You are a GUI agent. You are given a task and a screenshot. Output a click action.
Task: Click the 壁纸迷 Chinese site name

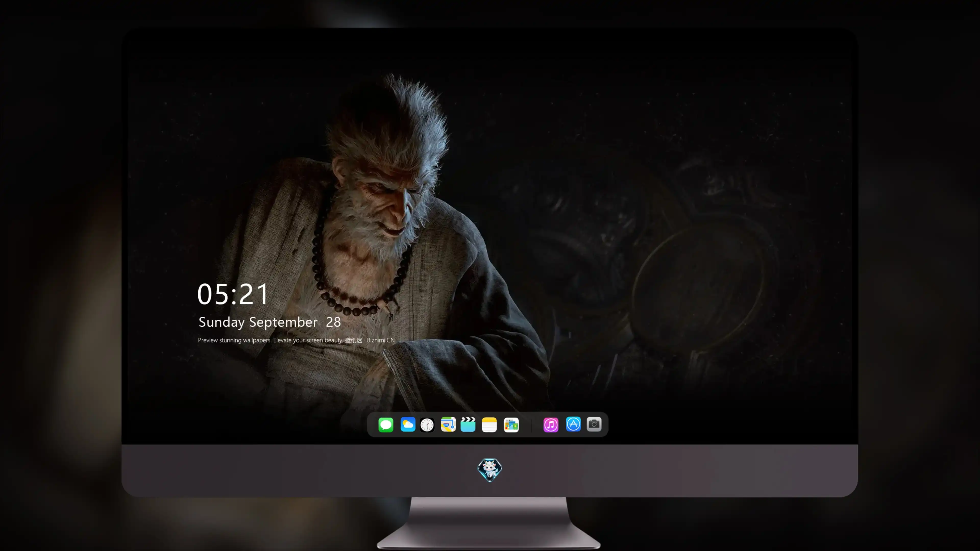(354, 340)
